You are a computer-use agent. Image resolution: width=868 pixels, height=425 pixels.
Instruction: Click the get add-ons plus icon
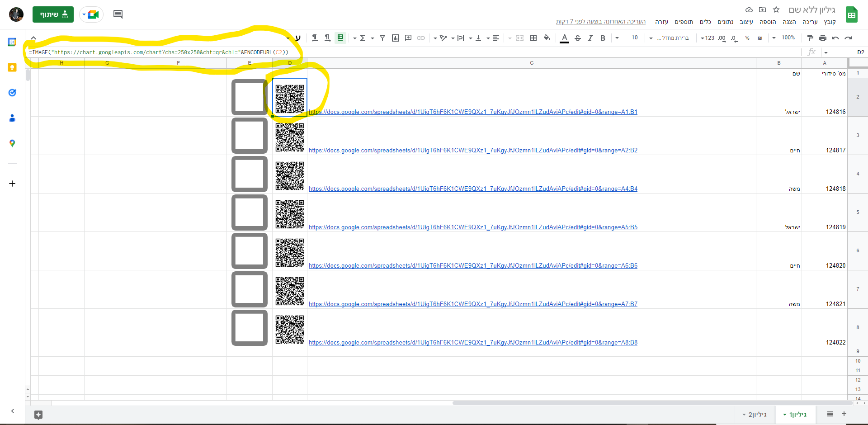(12, 184)
